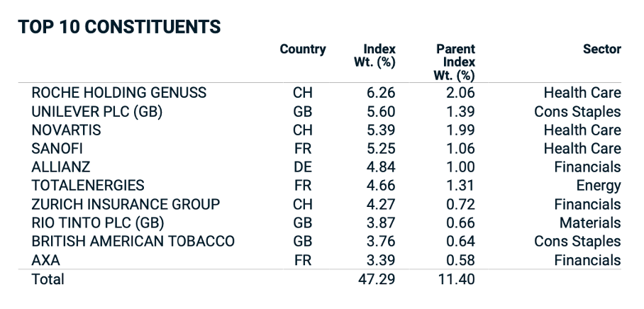Select the Energy sector cell
Screen dimensions: 644x309
pyautogui.click(x=599, y=186)
